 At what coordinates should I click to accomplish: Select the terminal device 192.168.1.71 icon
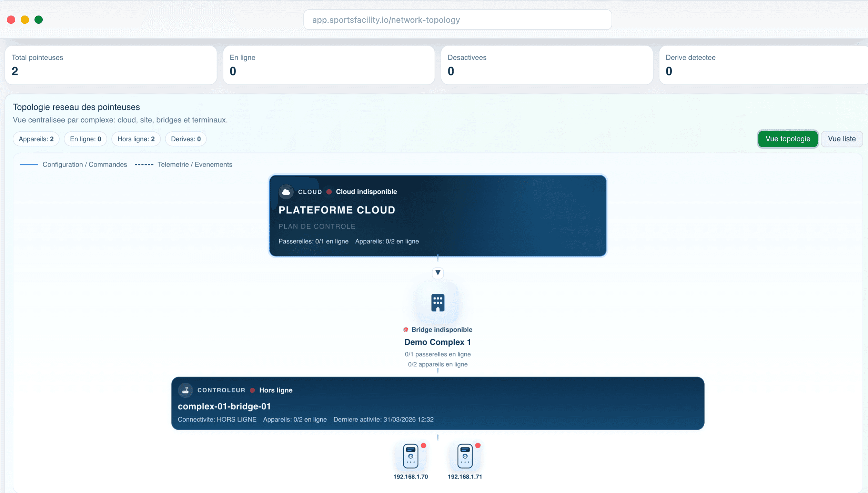(465, 456)
